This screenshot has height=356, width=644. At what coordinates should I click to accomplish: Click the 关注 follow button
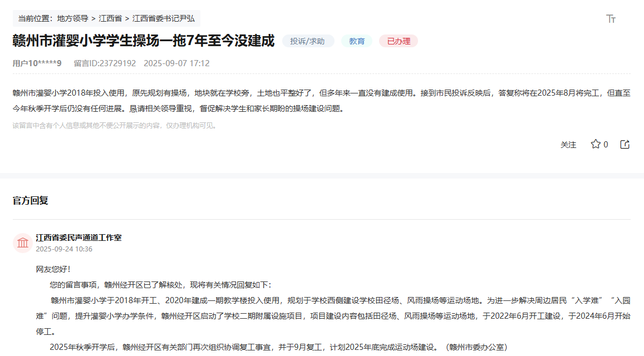[568, 145]
